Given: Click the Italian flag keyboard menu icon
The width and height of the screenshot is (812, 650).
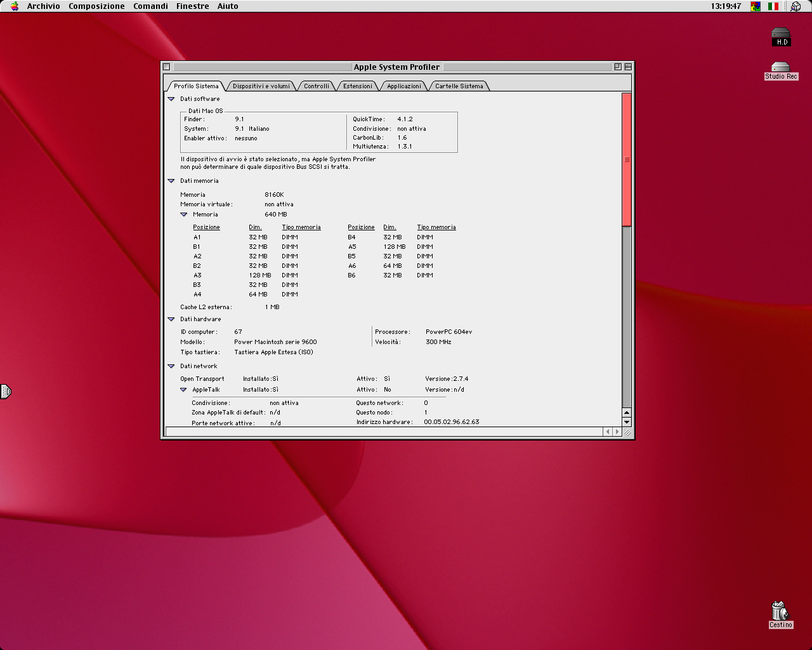Looking at the screenshot, I should coord(773,6).
